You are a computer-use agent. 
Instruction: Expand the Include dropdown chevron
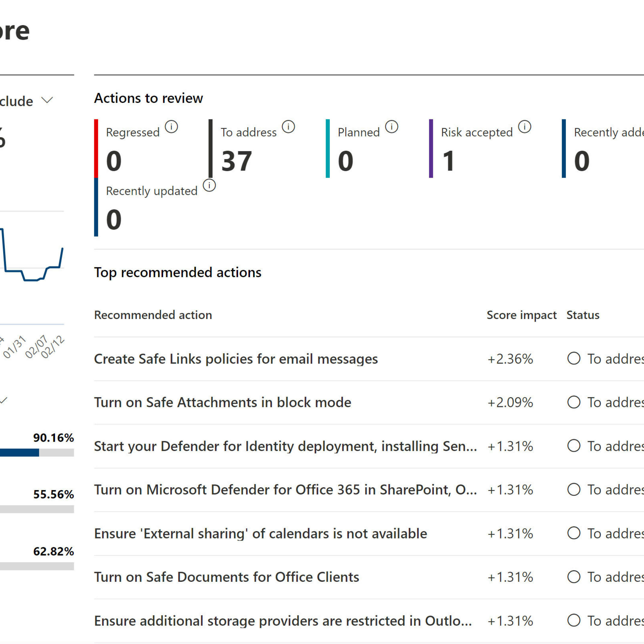(x=47, y=100)
